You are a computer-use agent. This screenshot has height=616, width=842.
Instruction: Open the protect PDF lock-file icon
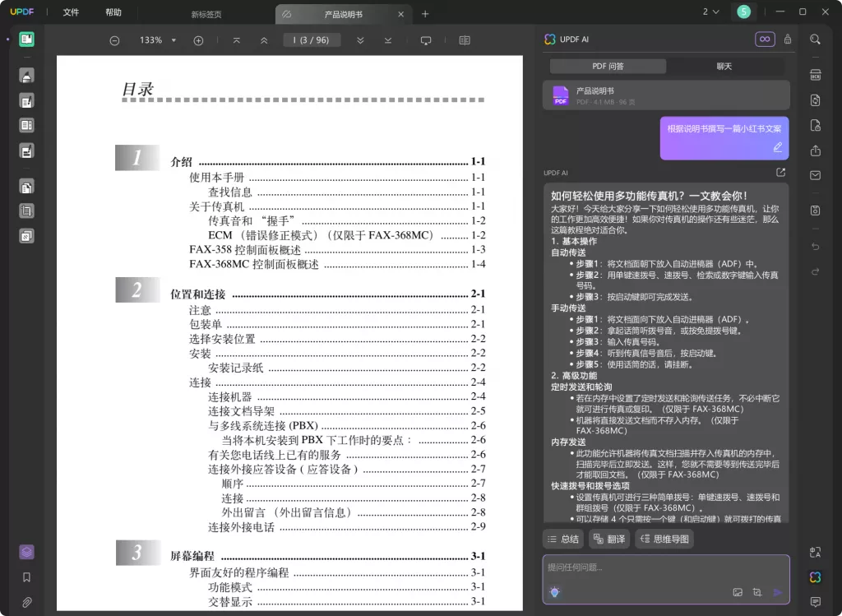click(815, 125)
